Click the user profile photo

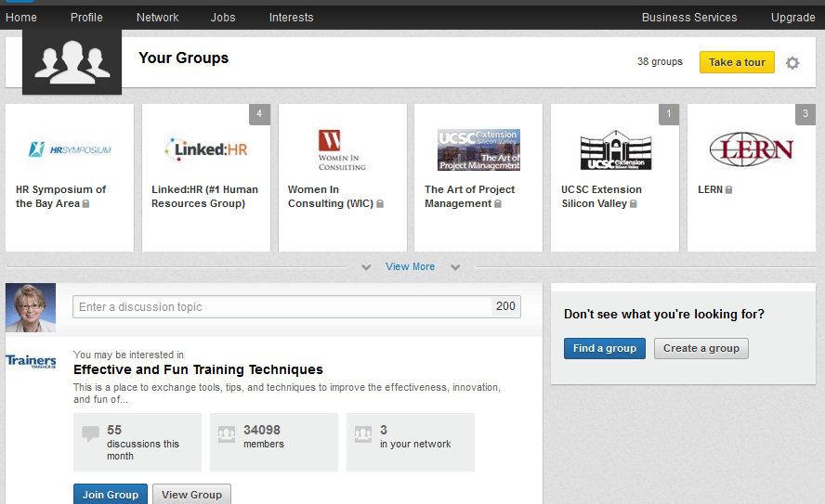tap(31, 308)
